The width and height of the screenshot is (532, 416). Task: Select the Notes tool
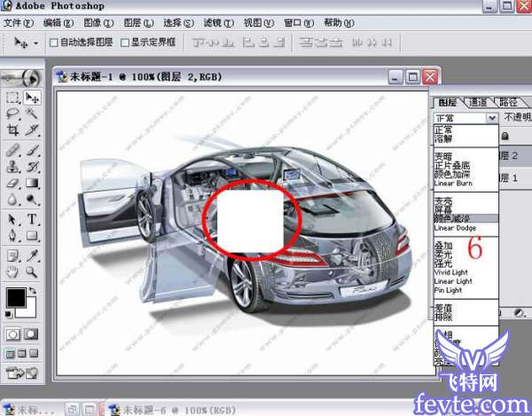point(13,255)
